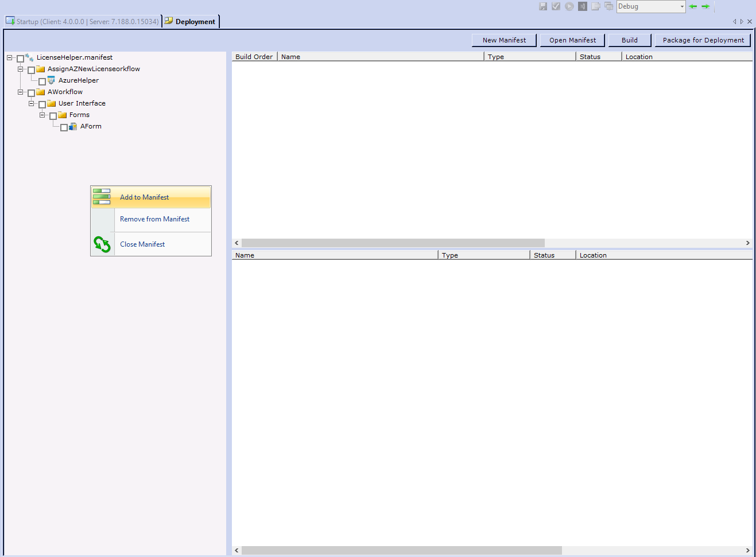Click the AForm form icon in tree

(73, 126)
